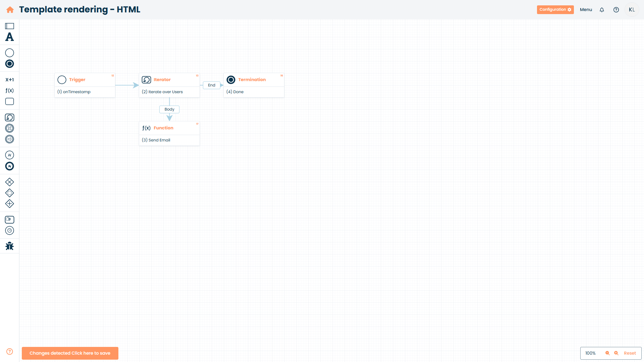Select the diamond plus parallel gateway

[9, 203]
